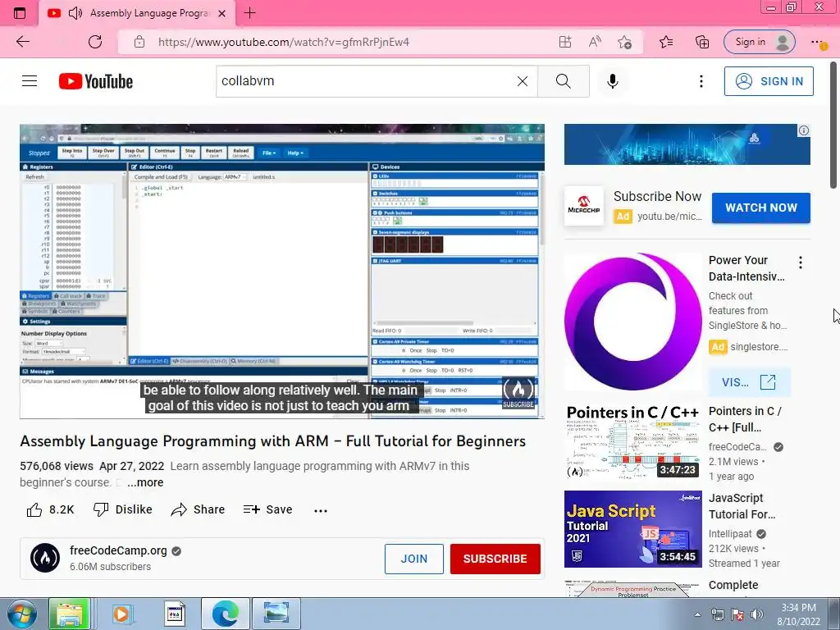Show hidden tray icons arrow
Viewport: 840px width, 630px height.
[x=697, y=614]
